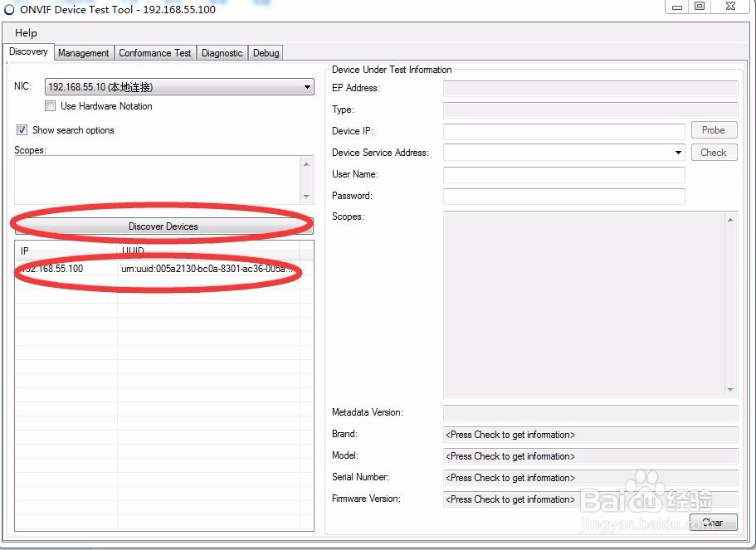756x550 pixels.
Task: Click the Firmware Version information field
Action: [x=591, y=499]
